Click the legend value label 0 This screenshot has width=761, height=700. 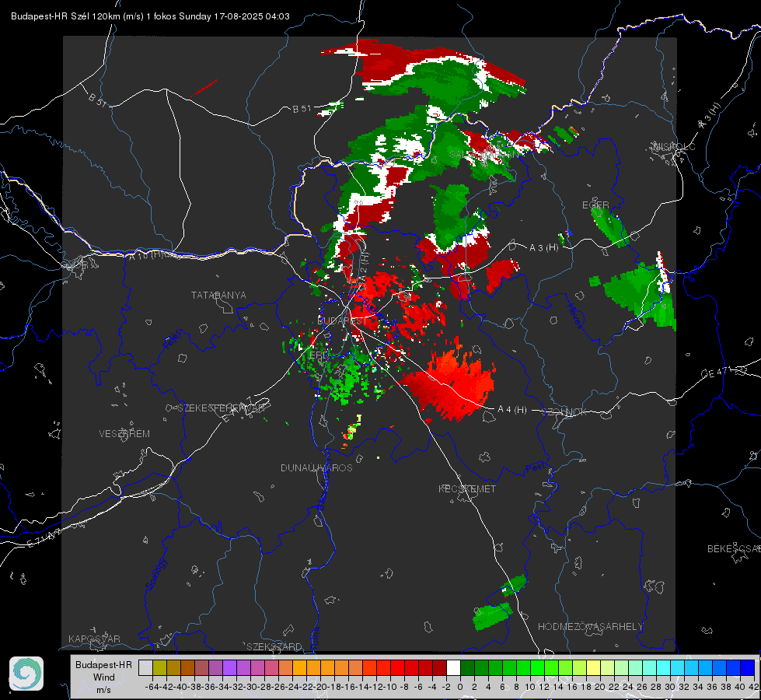point(460,687)
